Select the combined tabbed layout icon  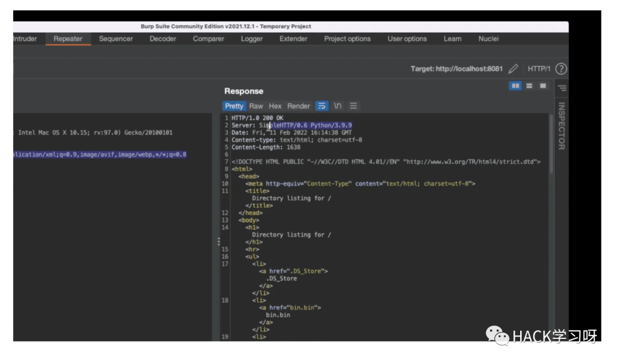pyautogui.click(x=542, y=86)
